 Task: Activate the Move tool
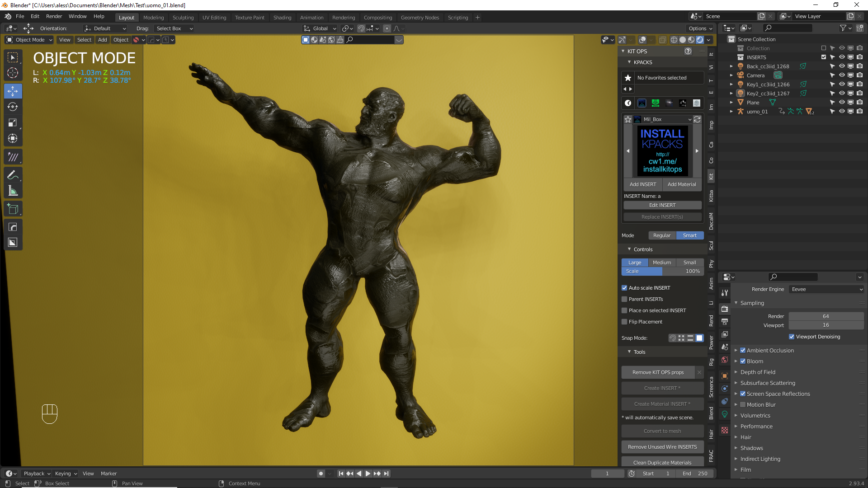13,91
